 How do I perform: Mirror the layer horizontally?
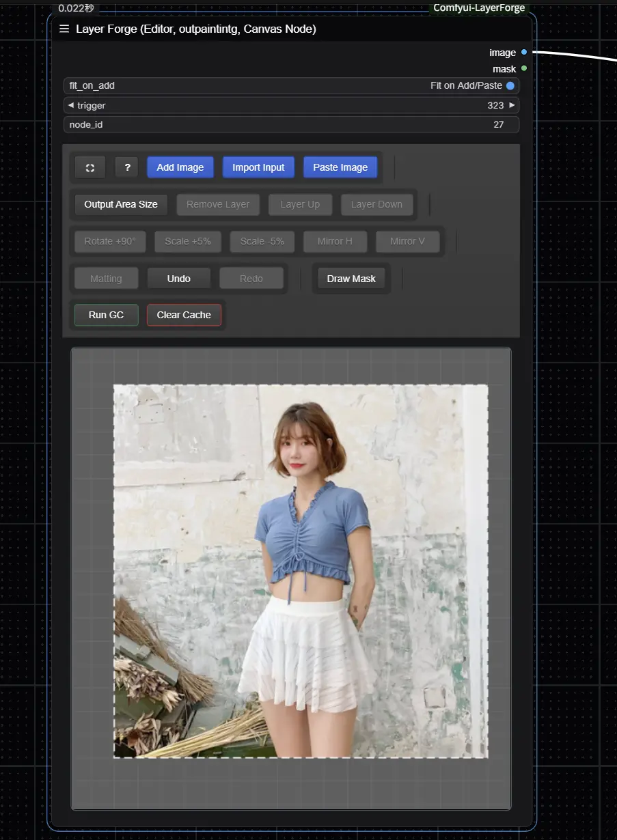pos(335,241)
